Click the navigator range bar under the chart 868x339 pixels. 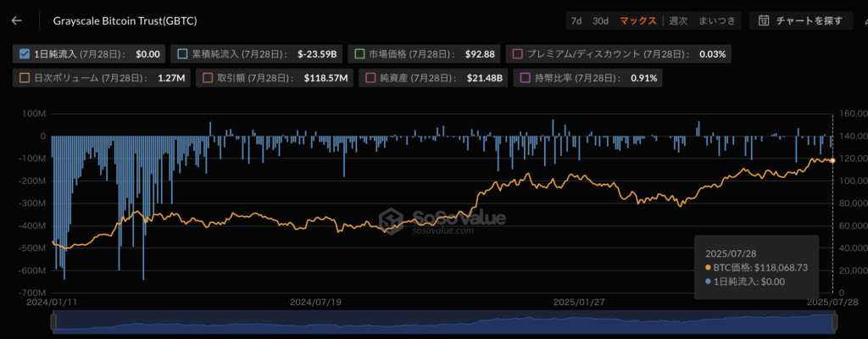pyautogui.click(x=444, y=322)
